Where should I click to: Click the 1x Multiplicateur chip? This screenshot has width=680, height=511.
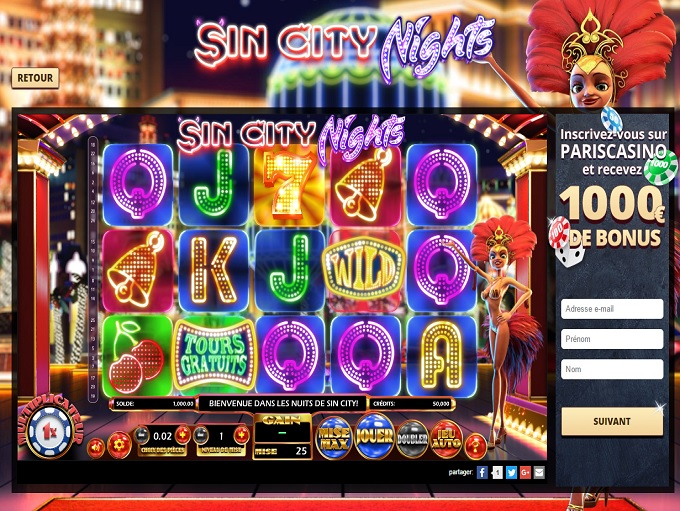(x=50, y=431)
